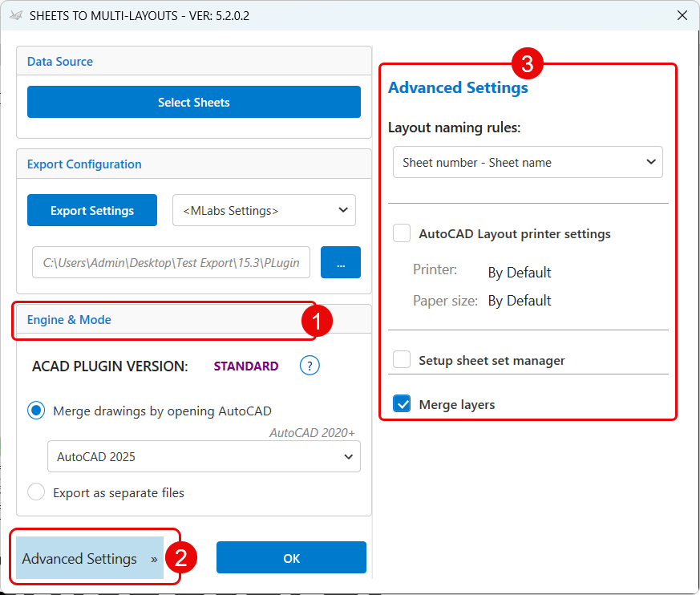Screen dimensions: 700x595
Task: Click the Select Sheets button
Action: 193,103
